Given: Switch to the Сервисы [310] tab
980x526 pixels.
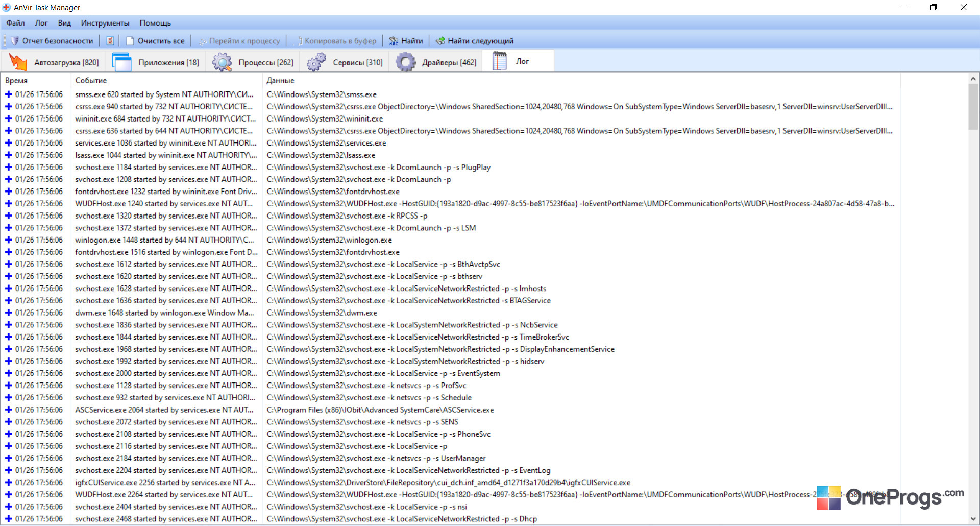Looking at the screenshot, I should (x=345, y=62).
